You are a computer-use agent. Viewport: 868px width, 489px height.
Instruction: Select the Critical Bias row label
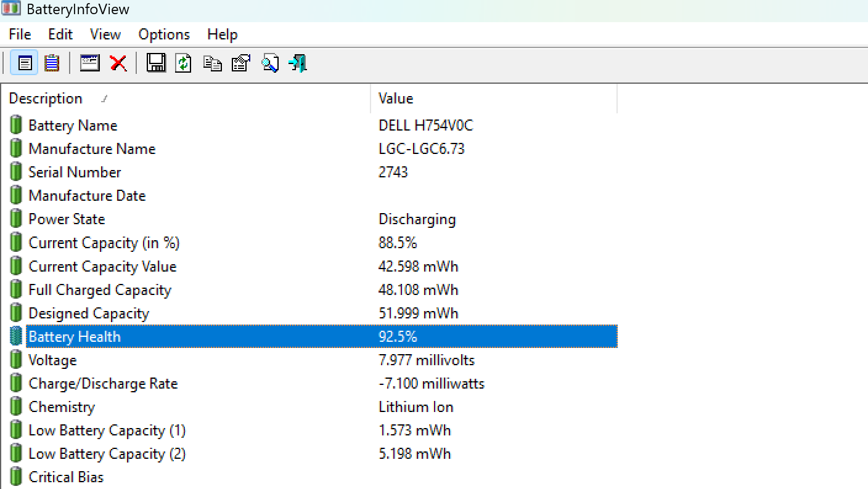click(66, 477)
